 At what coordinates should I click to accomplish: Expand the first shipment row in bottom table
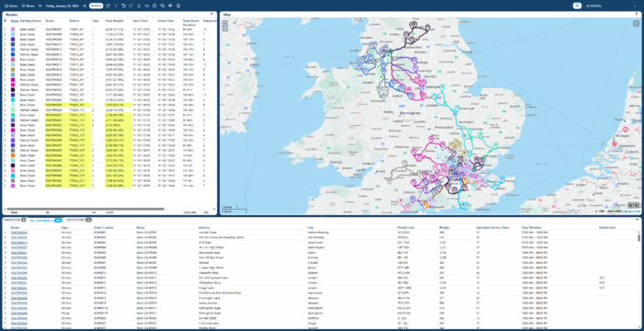(5, 232)
